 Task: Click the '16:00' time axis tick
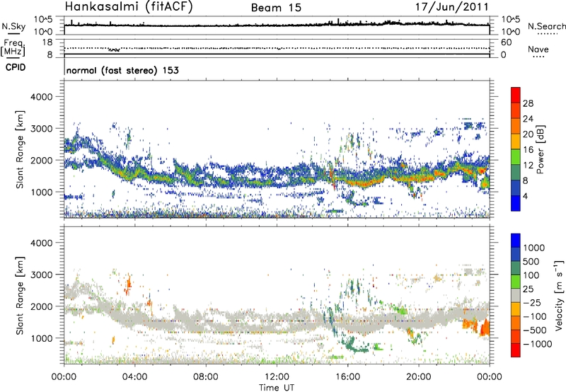point(347,377)
